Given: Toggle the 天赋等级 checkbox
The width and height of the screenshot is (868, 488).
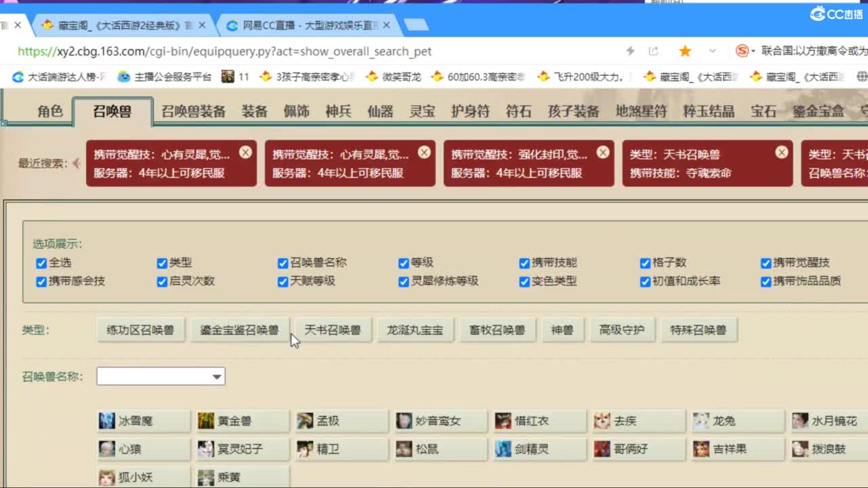Looking at the screenshot, I should click(x=283, y=281).
